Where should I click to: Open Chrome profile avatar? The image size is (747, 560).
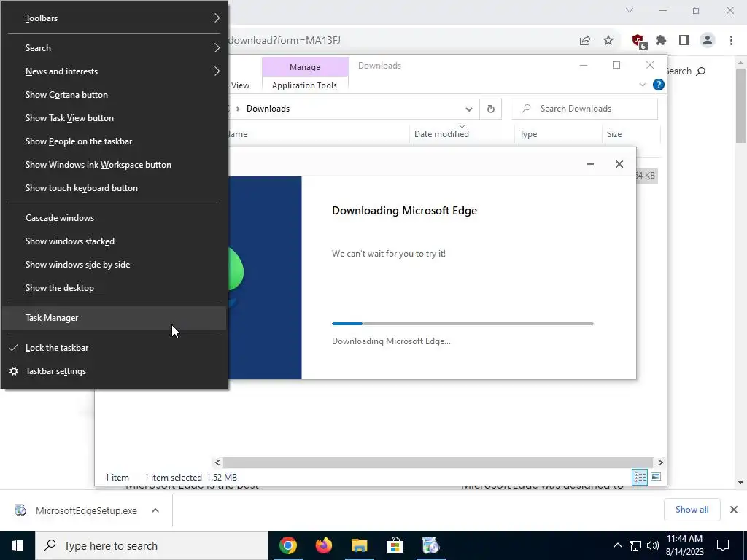coord(708,41)
